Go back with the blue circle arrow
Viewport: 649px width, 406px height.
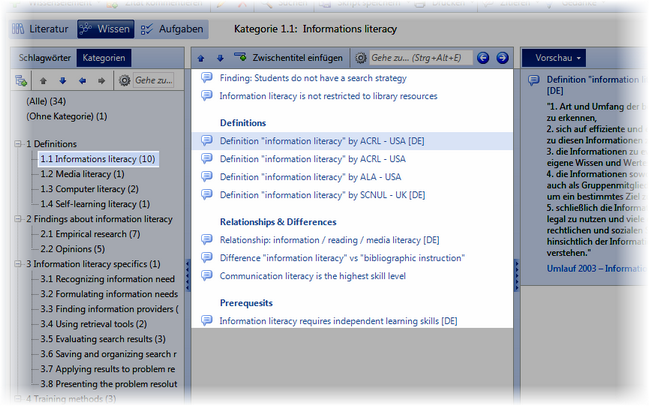point(483,58)
